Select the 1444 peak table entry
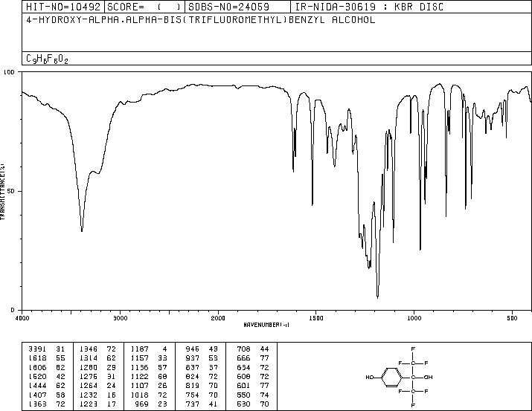This screenshot has width=532, height=411. (46, 386)
